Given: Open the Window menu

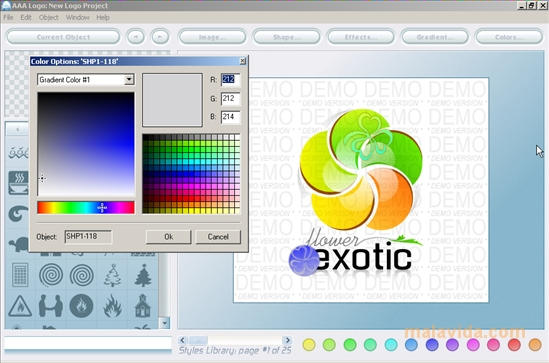Looking at the screenshot, I should 78,17.
